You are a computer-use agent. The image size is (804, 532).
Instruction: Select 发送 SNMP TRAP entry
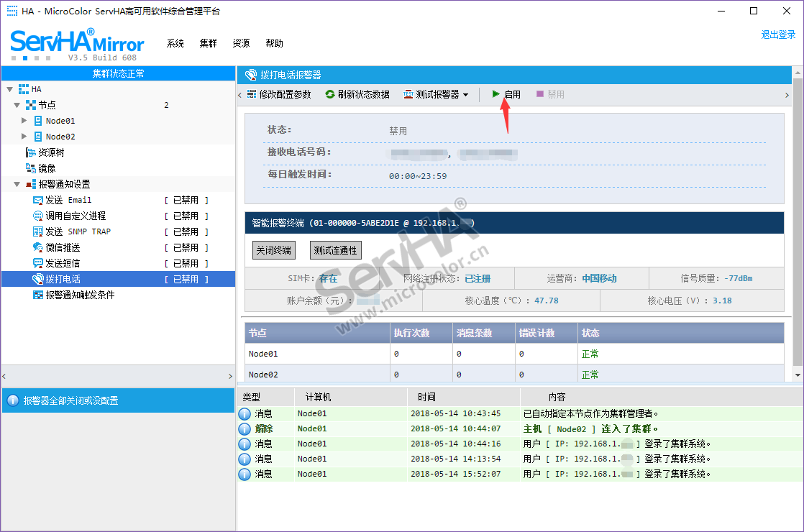click(x=78, y=231)
